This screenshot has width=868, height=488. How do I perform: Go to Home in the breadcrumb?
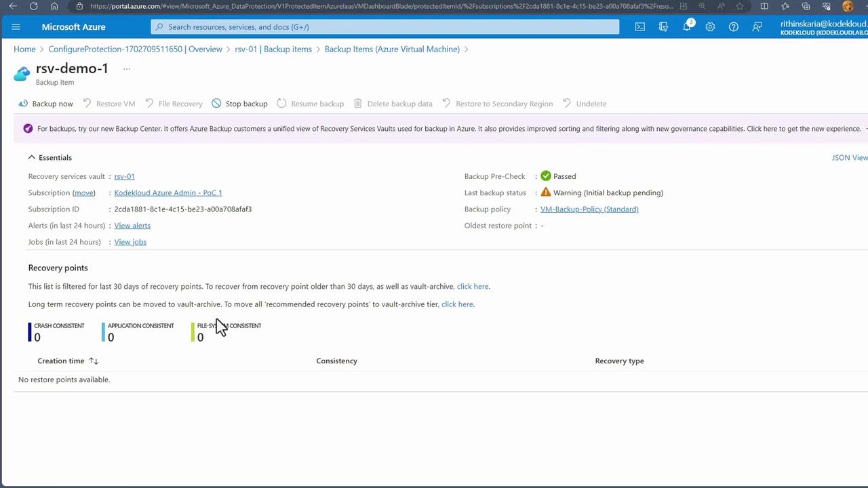[x=24, y=49]
